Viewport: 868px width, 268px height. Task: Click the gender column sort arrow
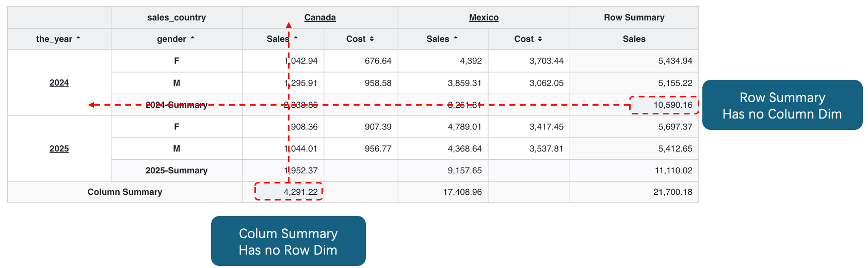click(192, 39)
